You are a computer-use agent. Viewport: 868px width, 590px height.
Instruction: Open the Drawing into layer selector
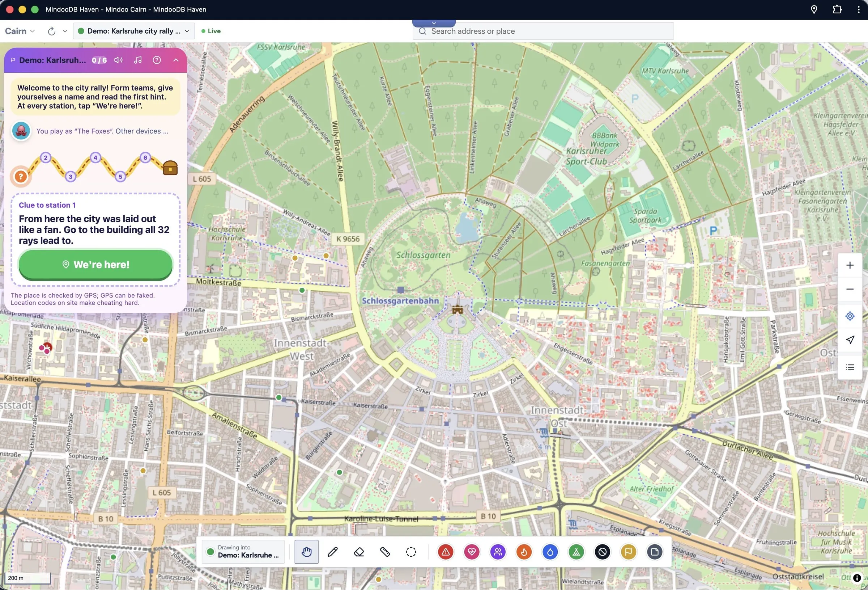[243, 552]
